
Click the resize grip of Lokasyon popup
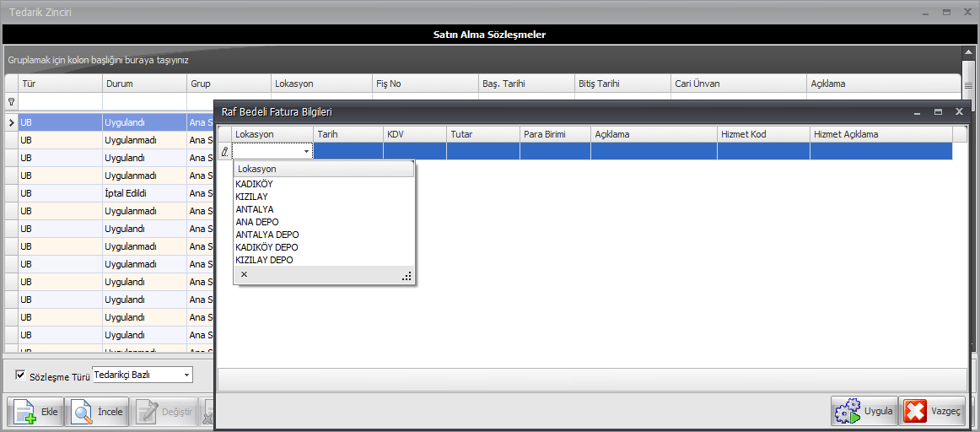pos(407,276)
